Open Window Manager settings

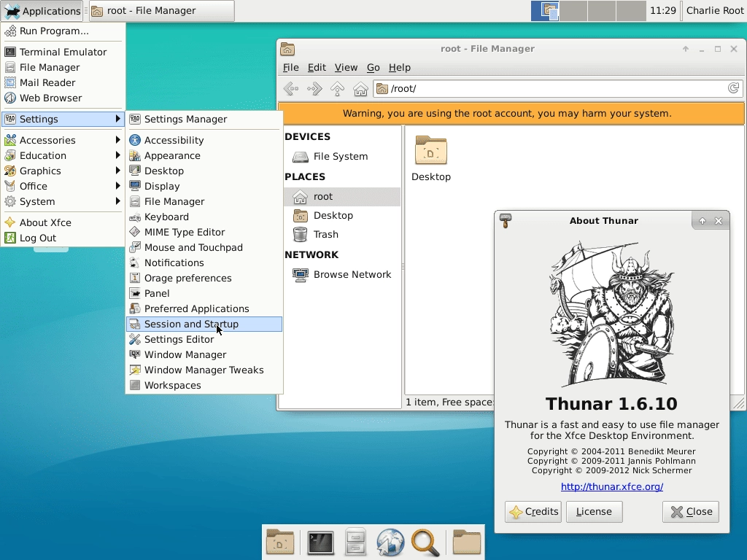pos(204,355)
